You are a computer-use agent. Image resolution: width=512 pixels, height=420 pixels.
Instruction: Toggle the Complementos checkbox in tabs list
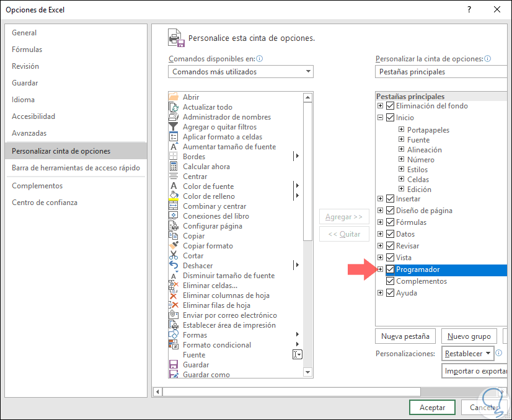pyautogui.click(x=390, y=281)
